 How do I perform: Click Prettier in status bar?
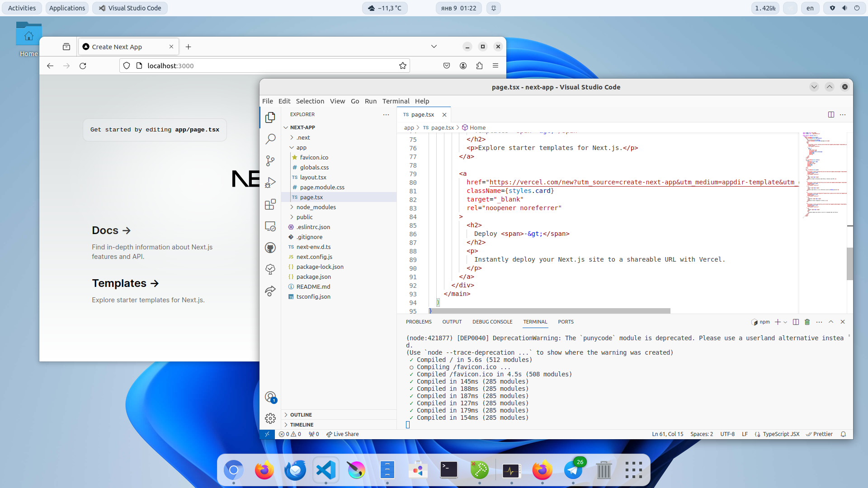coord(819,434)
